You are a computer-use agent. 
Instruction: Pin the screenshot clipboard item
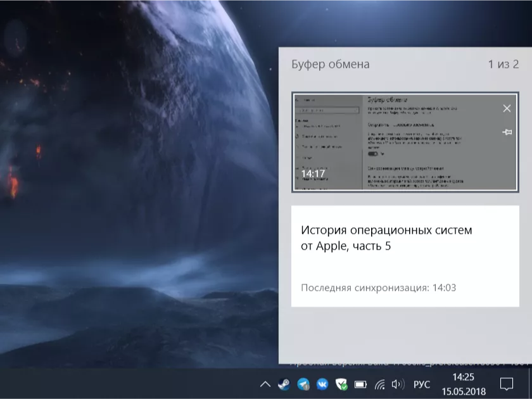tap(507, 132)
